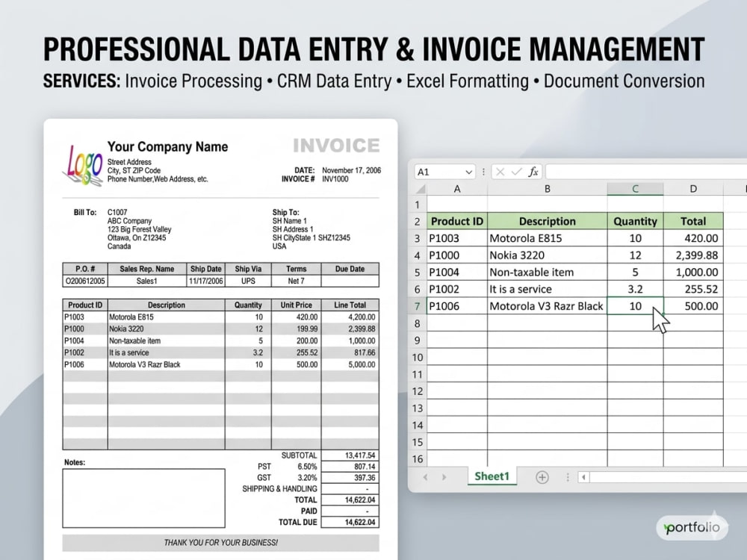This screenshot has height=560, width=747.
Task: Click the Product ID header cell in spreadsheet
Action: point(457,221)
